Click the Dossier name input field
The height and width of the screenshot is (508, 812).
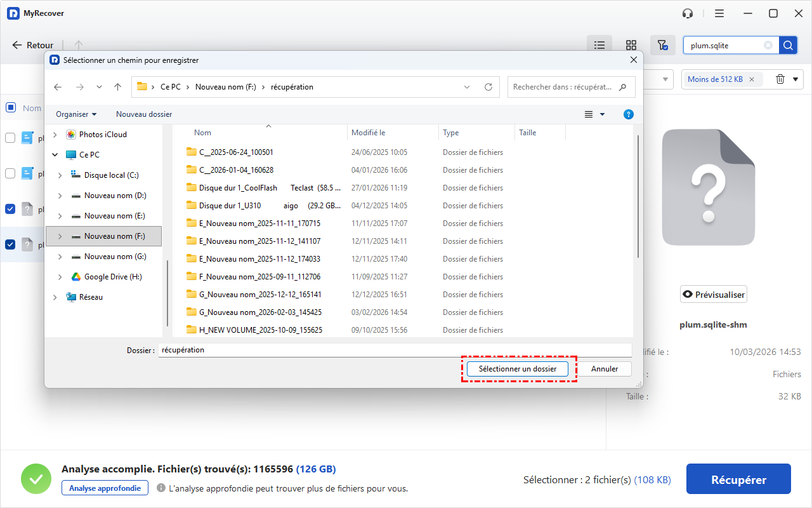[393, 350]
